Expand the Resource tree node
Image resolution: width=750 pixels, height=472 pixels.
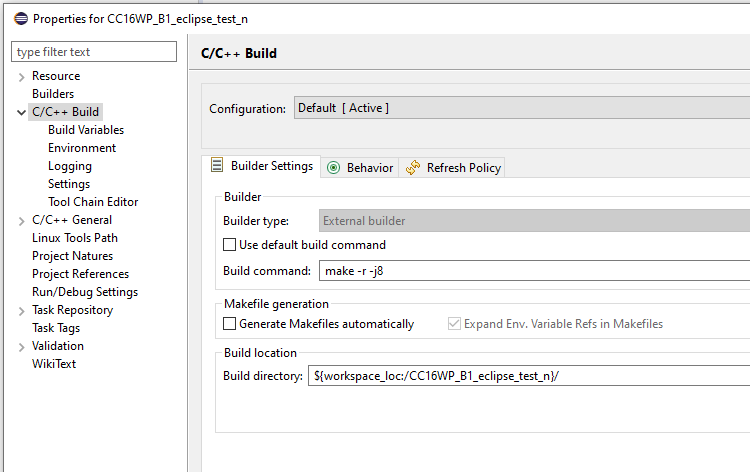pos(21,77)
